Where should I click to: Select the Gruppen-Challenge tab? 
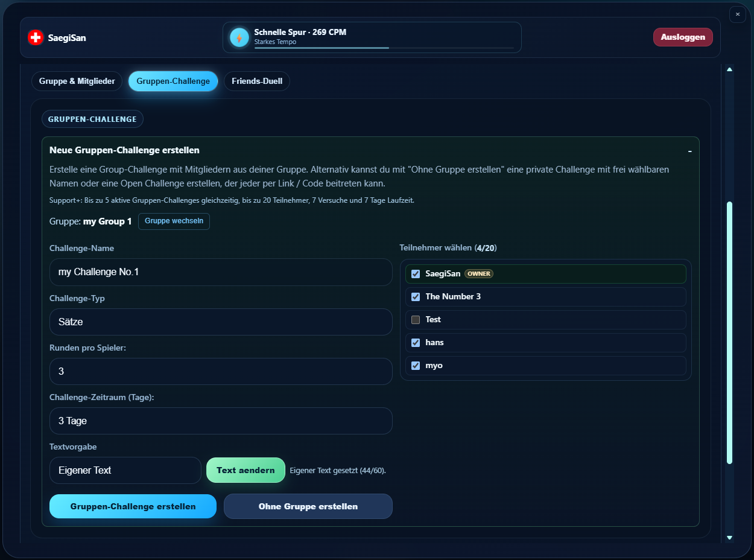[x=173, y=81]
